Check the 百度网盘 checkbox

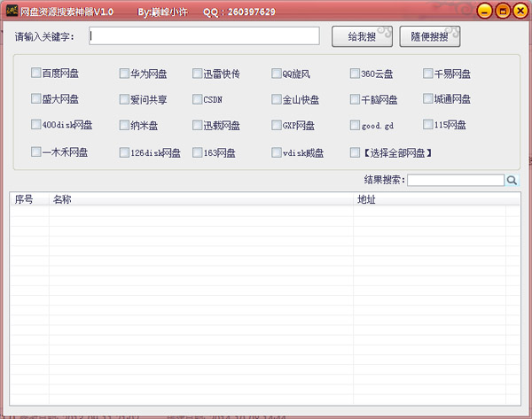35,73
